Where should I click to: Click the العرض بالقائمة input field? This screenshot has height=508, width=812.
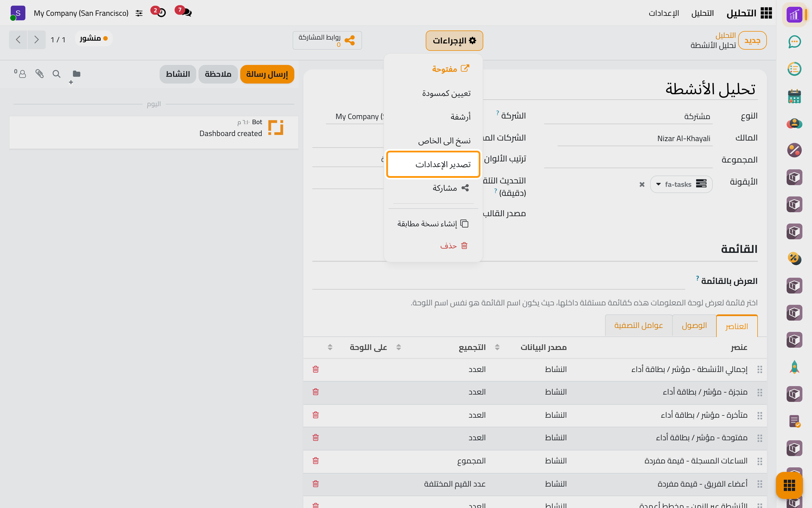click(498, 281)
